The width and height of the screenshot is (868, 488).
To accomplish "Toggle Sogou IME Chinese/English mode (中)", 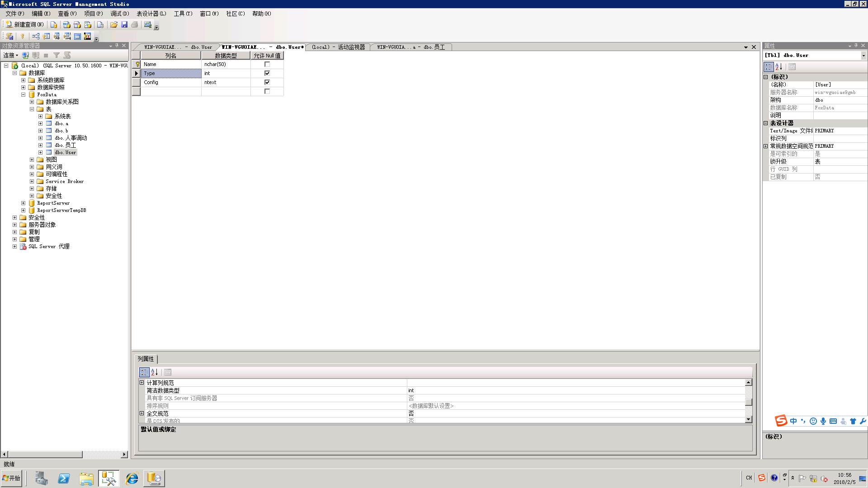I will click(x=793, y=421).
